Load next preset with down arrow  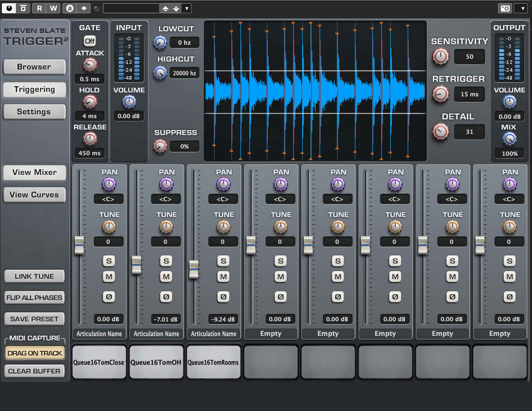click(x=176, y=8)
